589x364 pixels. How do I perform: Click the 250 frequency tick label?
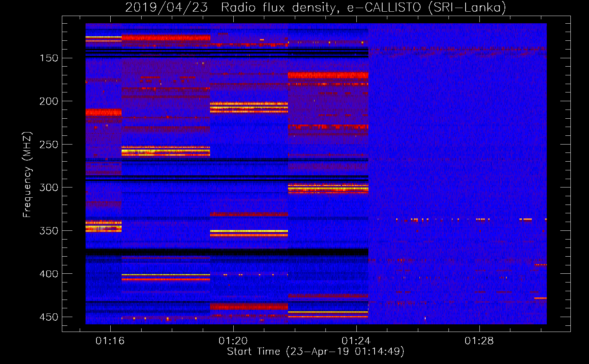tap(49, 145)
